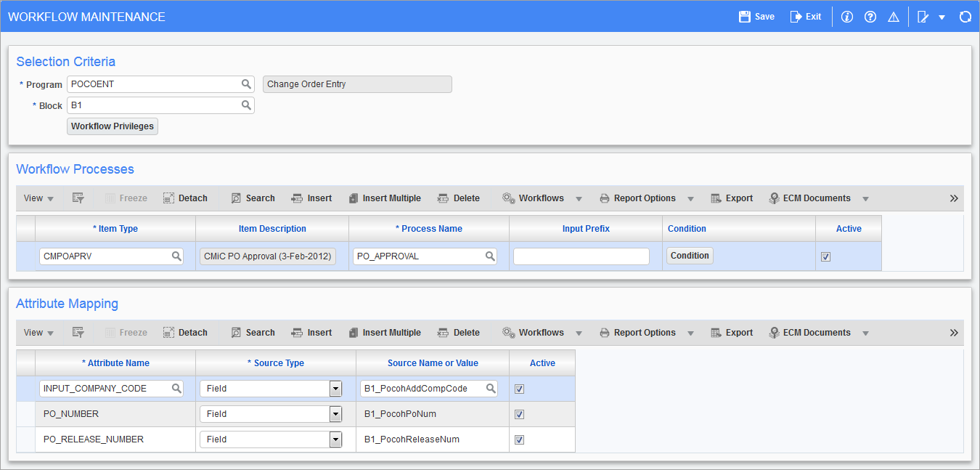This screenshot has height=470, width=980.
Task: Delete the selected workflow process row
Action: coord(458,198)
